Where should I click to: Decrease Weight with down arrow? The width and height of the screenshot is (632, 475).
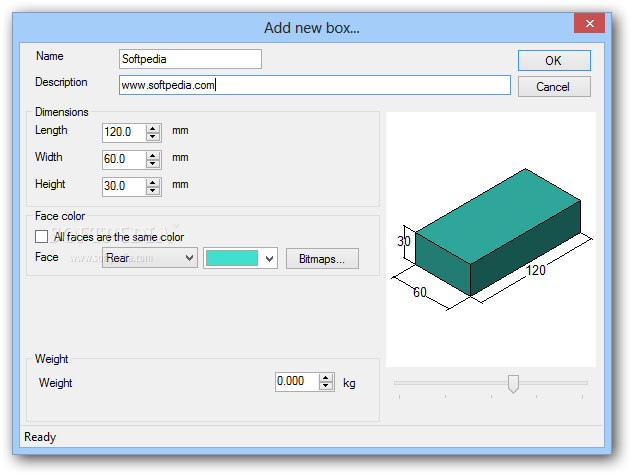(326, 385)
